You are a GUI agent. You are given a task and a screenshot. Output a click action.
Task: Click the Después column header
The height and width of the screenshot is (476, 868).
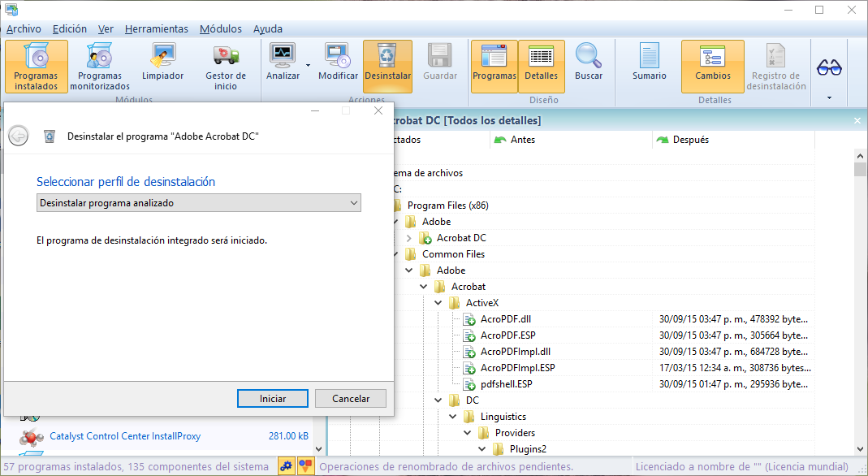pos(733,140)
